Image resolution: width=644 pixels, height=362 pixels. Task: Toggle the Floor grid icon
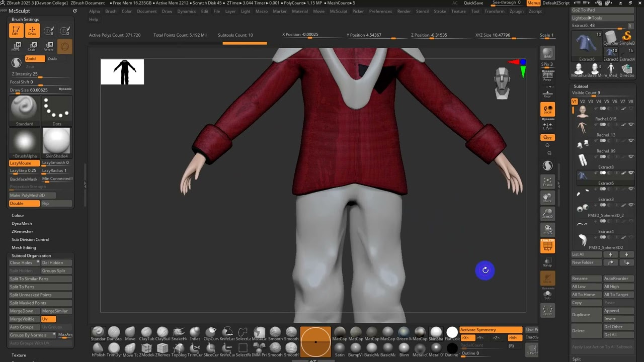pyautogui.click(x=547, y=93)
